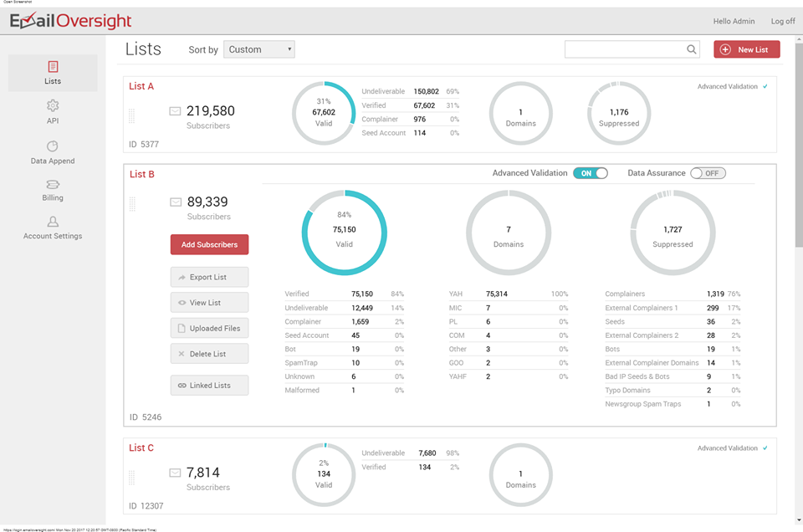
Task: Click the plus icon in New List
Action: [725, 49]
